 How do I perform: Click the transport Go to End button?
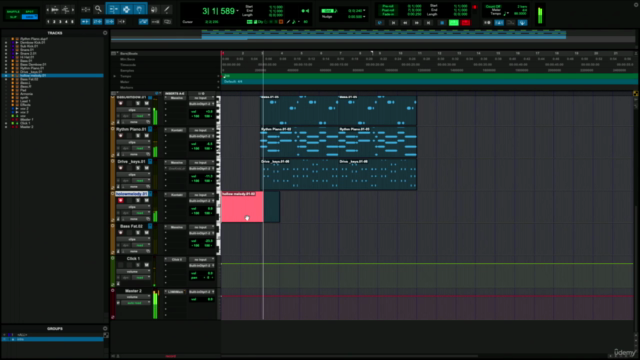tap(428, 23)
